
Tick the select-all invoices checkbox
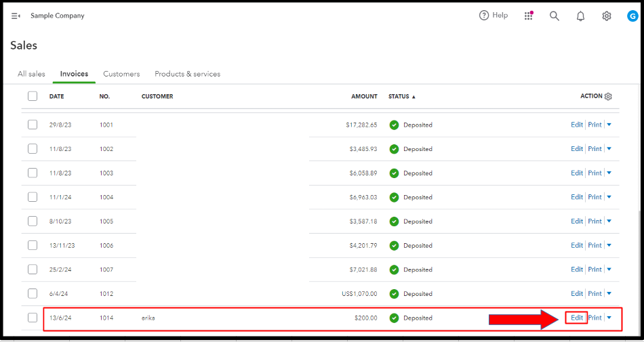tap(33, 96)
